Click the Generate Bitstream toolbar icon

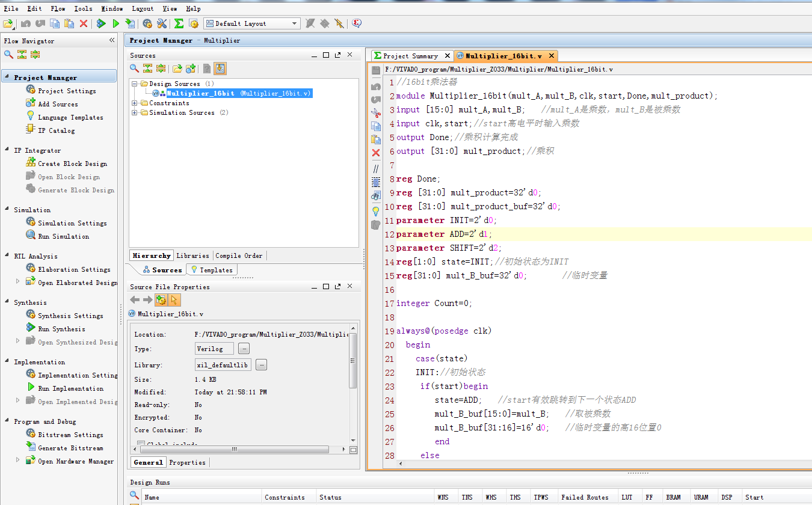click(130, 23)
